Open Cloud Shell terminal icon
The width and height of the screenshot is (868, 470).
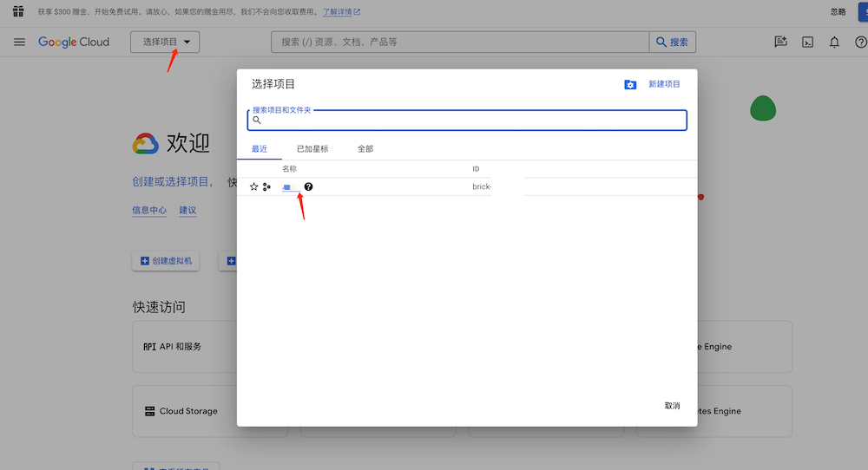tap(807, 42)
